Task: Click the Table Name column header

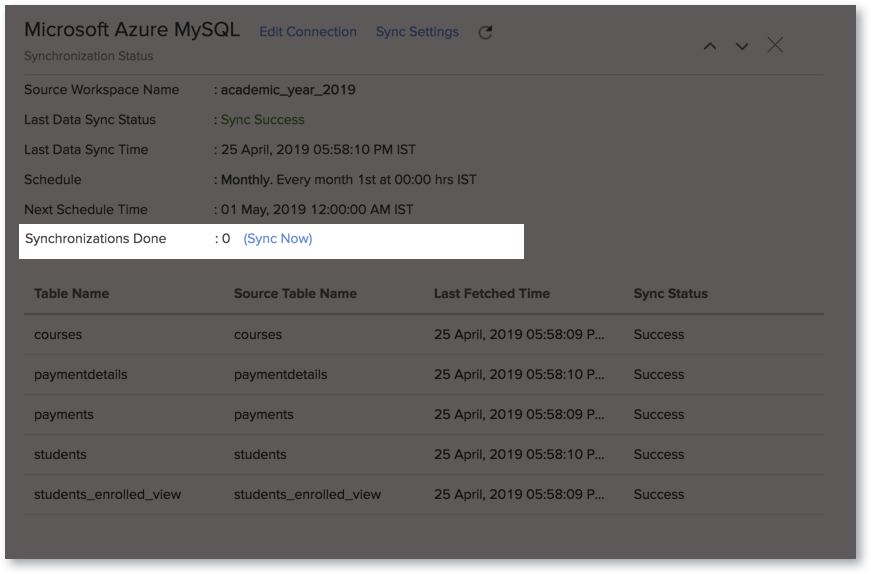Action: [x=72, y=293]
